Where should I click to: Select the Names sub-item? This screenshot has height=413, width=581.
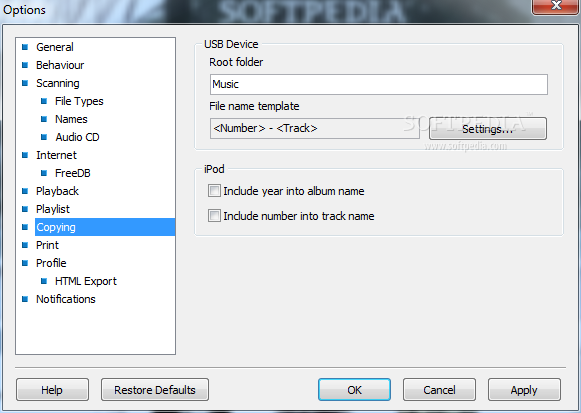71,119
